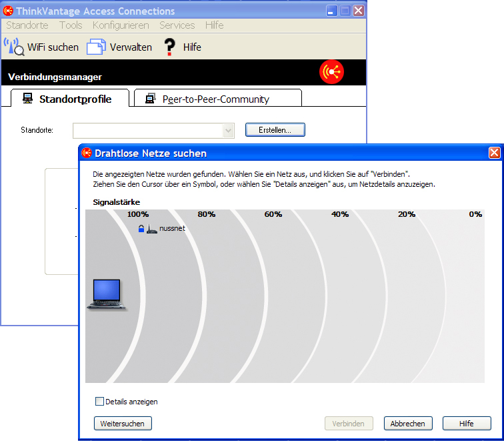Click the lock icon next to nussnet
504x441 pixels.
point(141,229)
